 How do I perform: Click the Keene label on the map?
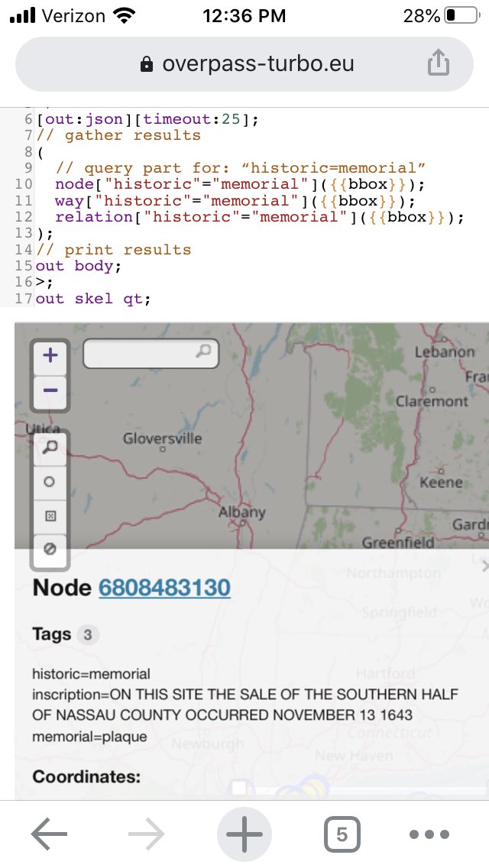441,482
